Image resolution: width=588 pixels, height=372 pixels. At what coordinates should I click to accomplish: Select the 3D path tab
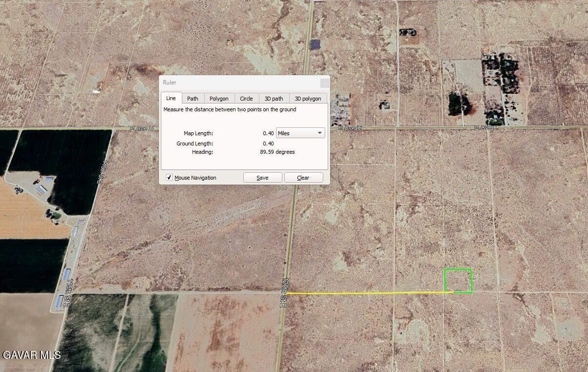tap(274, 99)
